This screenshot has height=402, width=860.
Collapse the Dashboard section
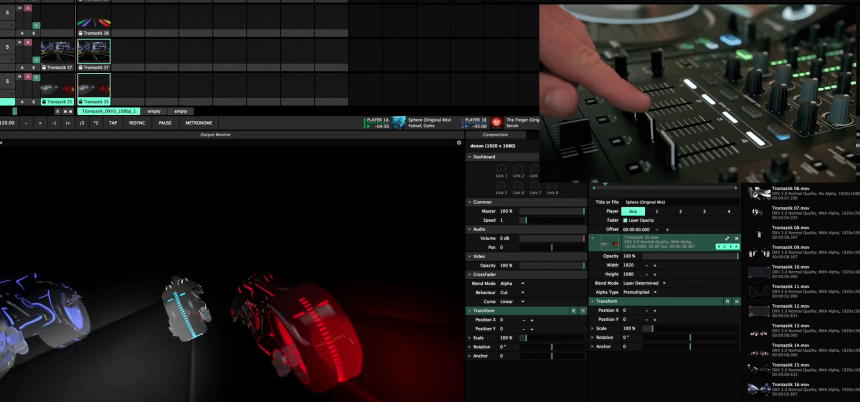(469, 157)
